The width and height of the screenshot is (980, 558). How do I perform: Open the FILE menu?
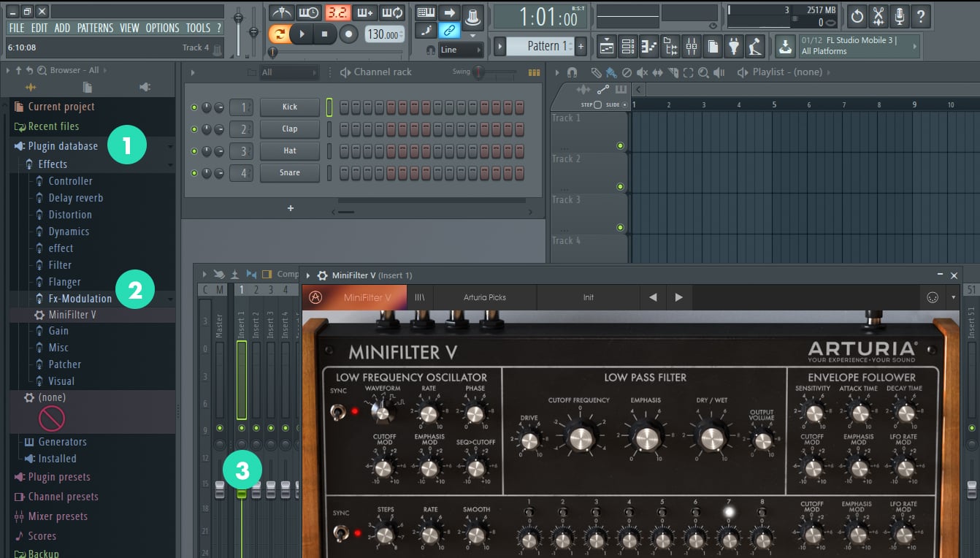[17, 28]
